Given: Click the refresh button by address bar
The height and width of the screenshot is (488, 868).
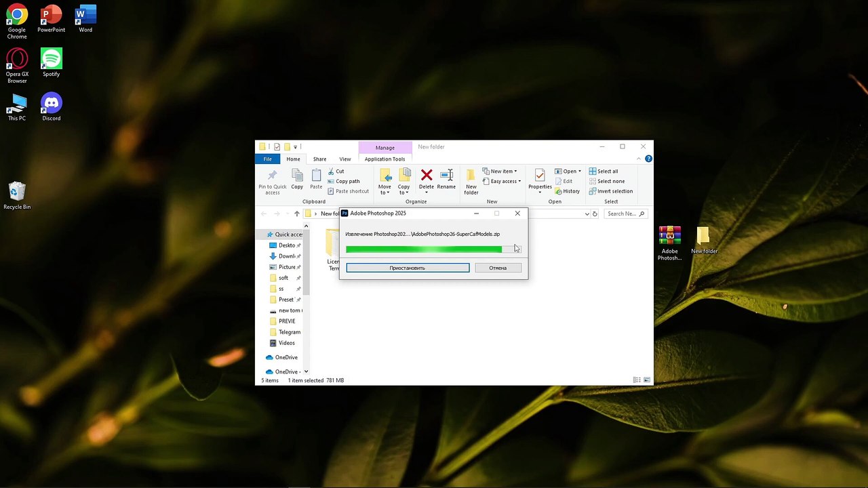Looking at the screenshot, I should tap(595, 213).
